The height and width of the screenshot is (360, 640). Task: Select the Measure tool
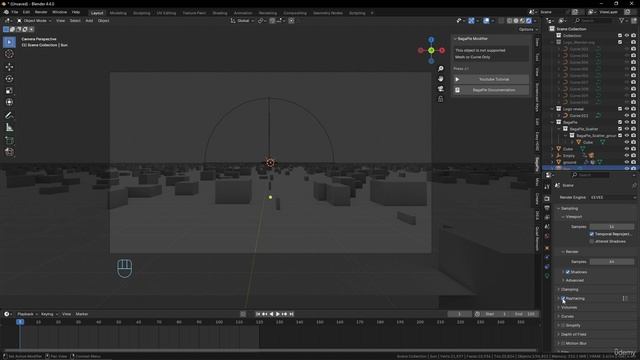(9, 127)
